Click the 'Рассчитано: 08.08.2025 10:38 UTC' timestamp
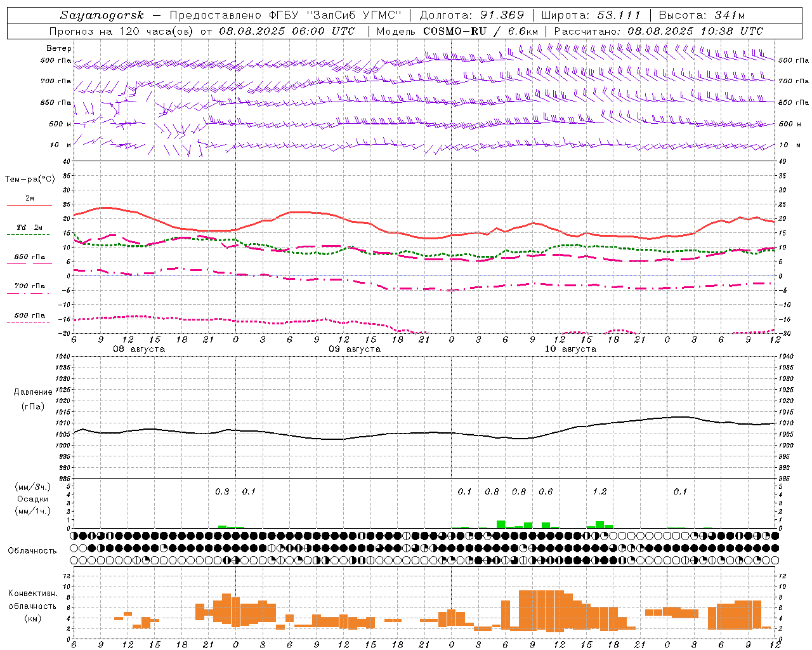Viewport: 812px width, 650px height. pyautogui.click(x=658, y=31)
